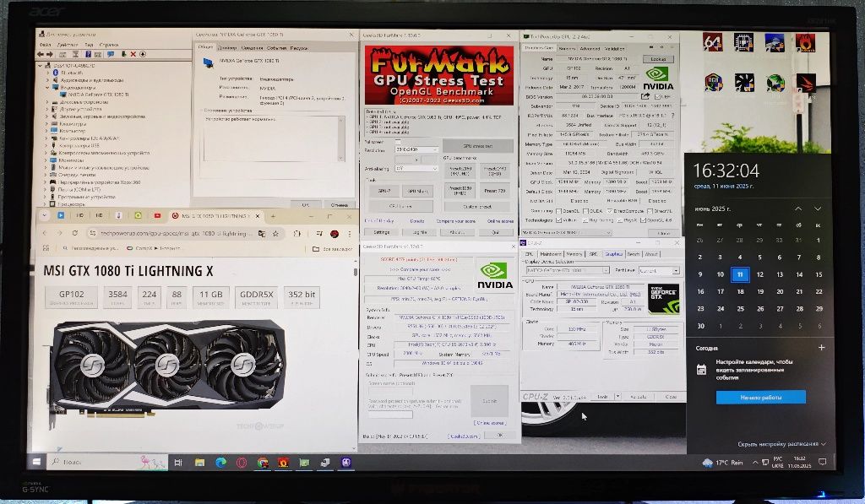The image size is (865, 504).
Task: Toggle the DirectCompute checkbox in GPU-Z
Action: pos(610,211)
